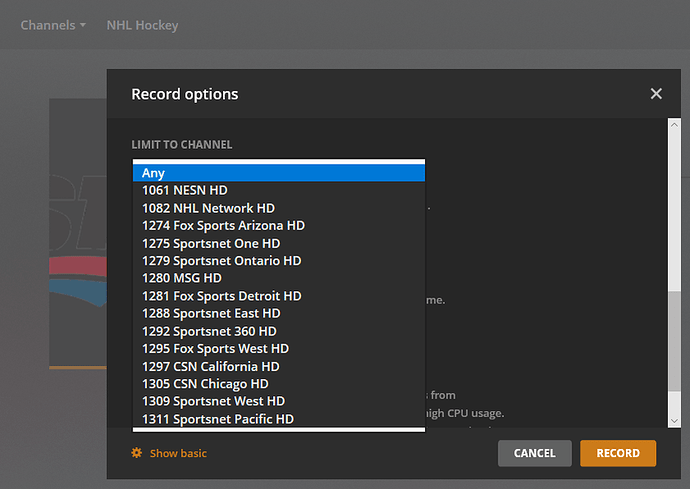
Task: Click the gear icon beside Show basic
Action: [137, 453]
